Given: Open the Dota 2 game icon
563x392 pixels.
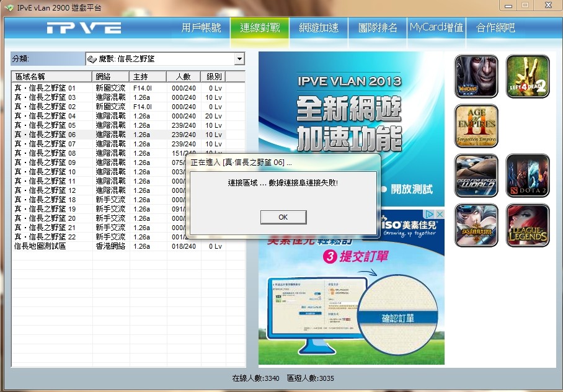Looking at the screenshot, I should pos(528,176).
